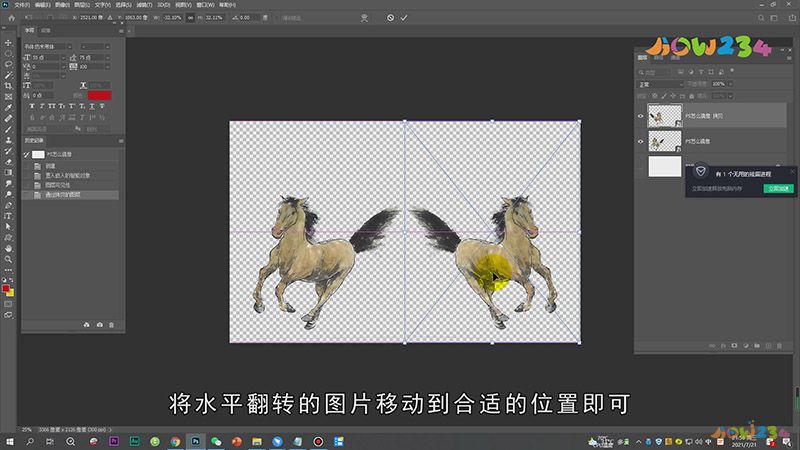Select the Path Selection tool

coord(8,227)
